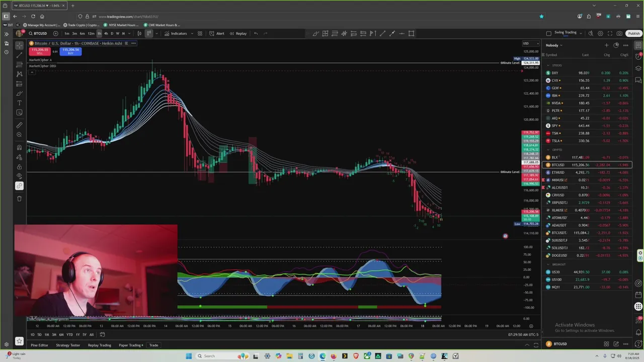Open the Replay Trading tab
The height and width of the screenshot is (362, 644).
(x=100, y=345)
